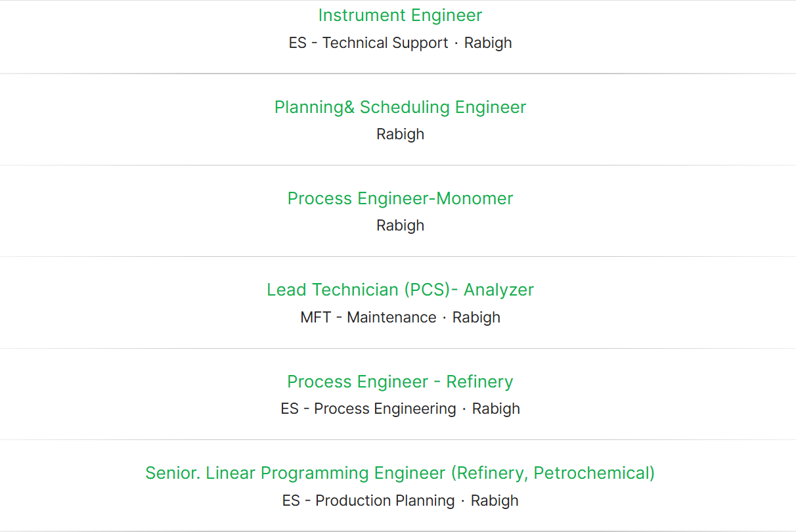Viewport: 796px width, 532px height.
Task: View the Process Engineer - Refinery job
Action: pos(400,382)
